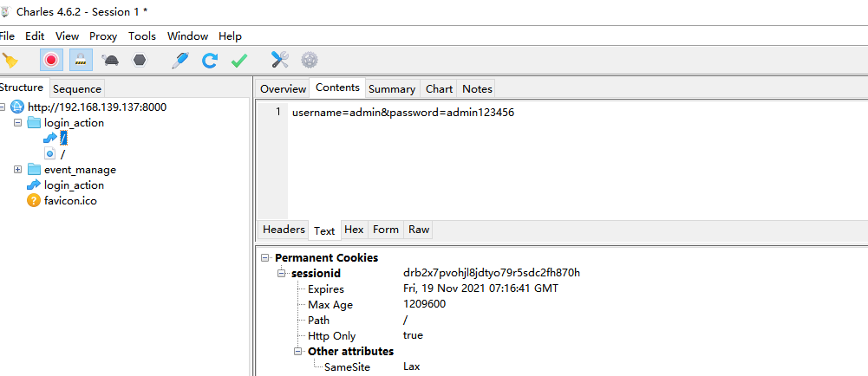868x376 pixels.
Task: Select the Contents tab
Action: [337, 88]
